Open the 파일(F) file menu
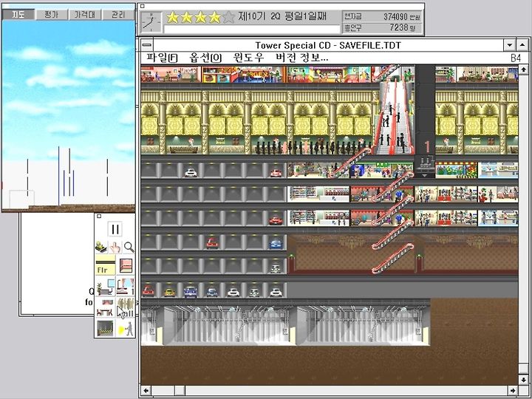Screen dimensions: 532x399 point(162,58)
